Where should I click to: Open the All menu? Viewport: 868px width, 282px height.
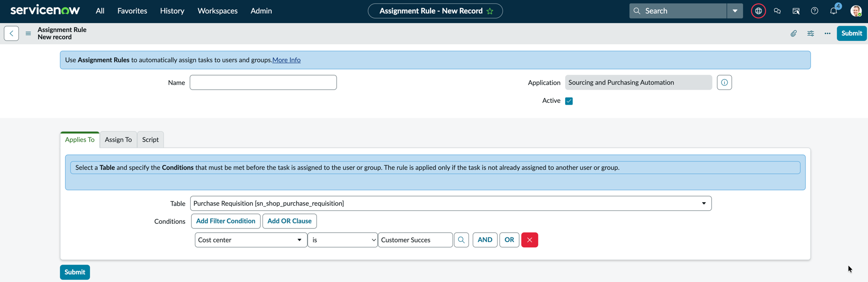click(x=100, y=11)
